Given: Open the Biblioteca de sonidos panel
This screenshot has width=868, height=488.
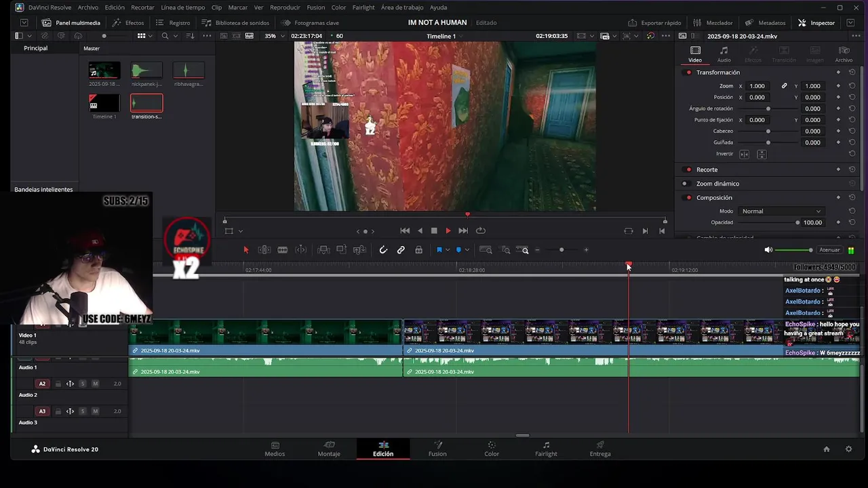Looking at the screenshot, I should point(235,22).
